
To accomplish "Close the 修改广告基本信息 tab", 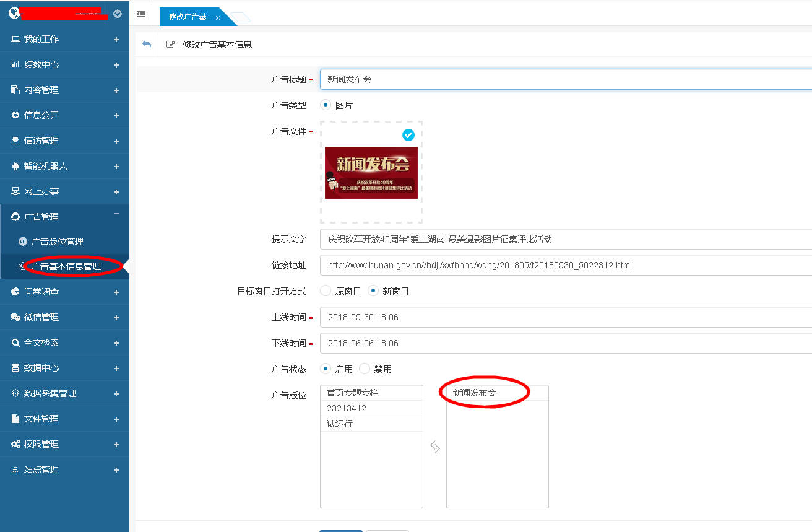I will click(x=218, y=18).
